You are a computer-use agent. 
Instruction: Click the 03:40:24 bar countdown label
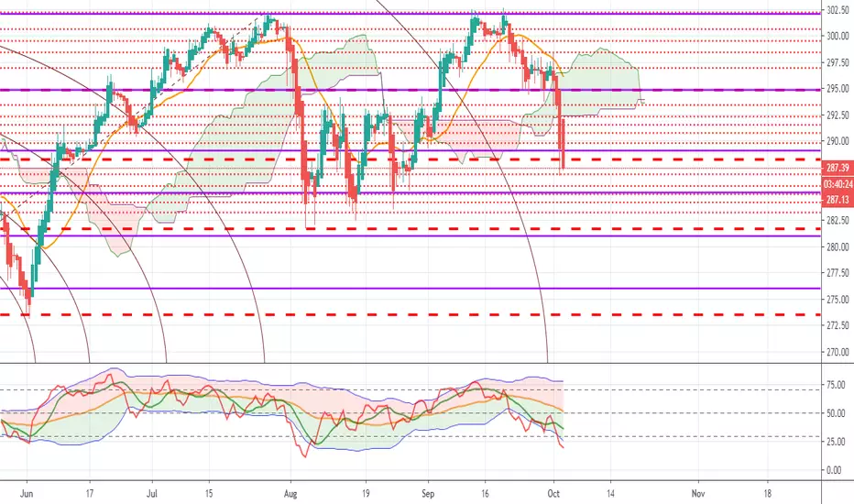(838, 184)
